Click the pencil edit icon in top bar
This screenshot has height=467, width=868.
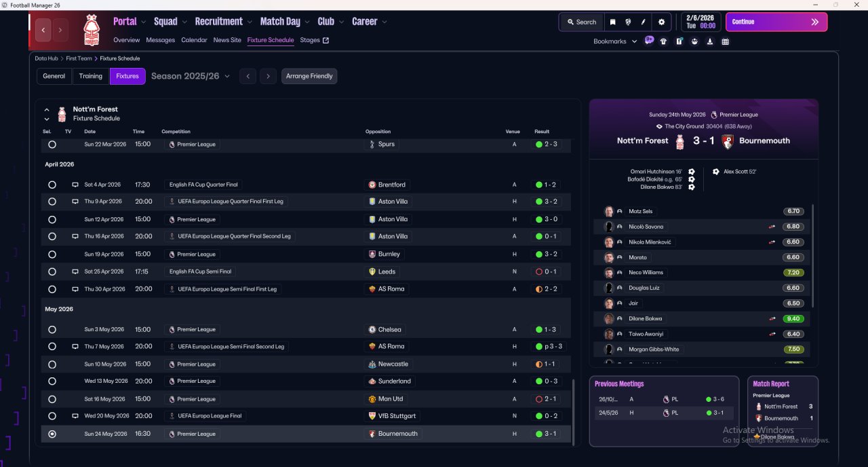pyautogui.click(x=643, y=22)
